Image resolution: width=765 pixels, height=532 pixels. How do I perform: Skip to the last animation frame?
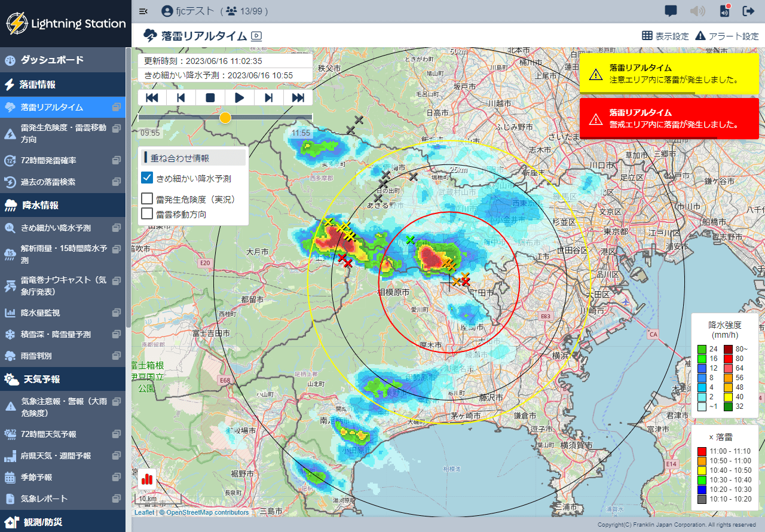[298, 97]
